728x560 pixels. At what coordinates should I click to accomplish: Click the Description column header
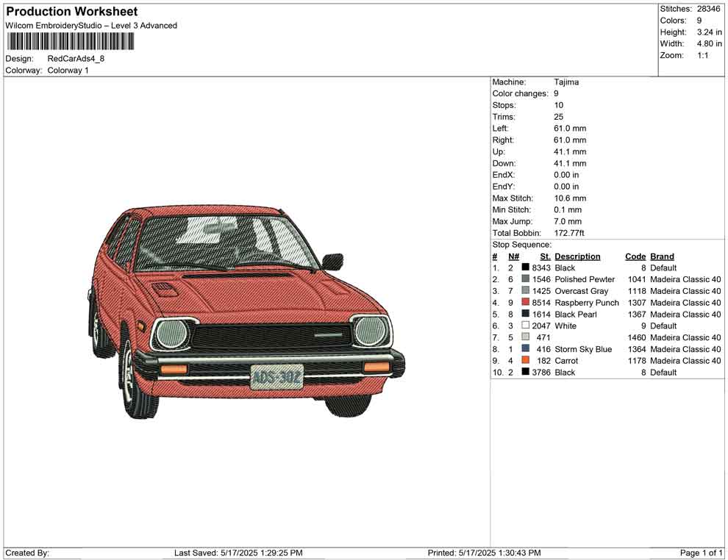[577, 256]
